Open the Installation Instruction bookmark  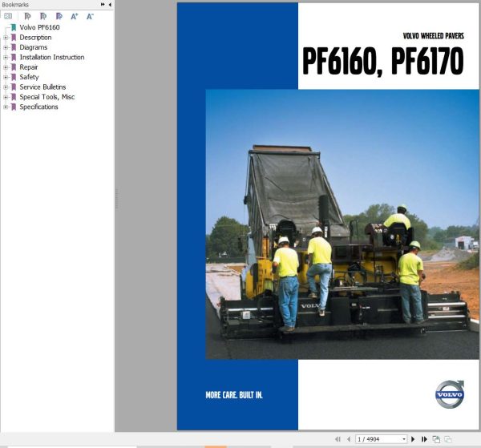click(52, 57)
